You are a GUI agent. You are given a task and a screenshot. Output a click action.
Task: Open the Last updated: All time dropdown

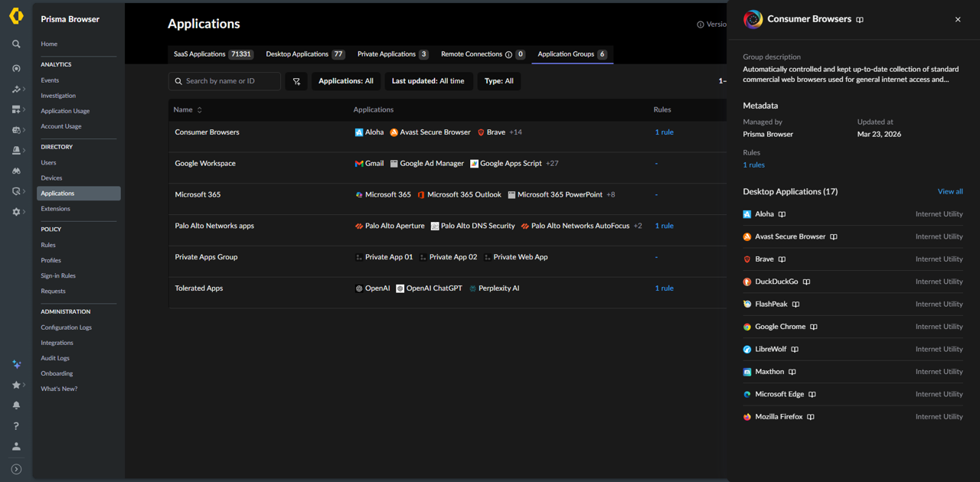point(428,81)
